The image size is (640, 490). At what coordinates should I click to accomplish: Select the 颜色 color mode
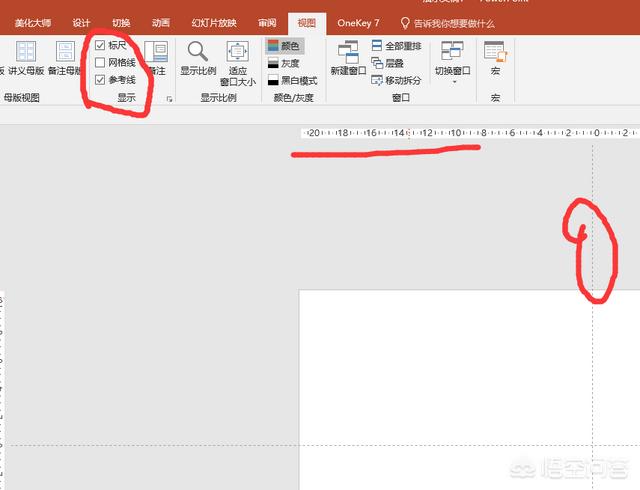pos(284,46)
